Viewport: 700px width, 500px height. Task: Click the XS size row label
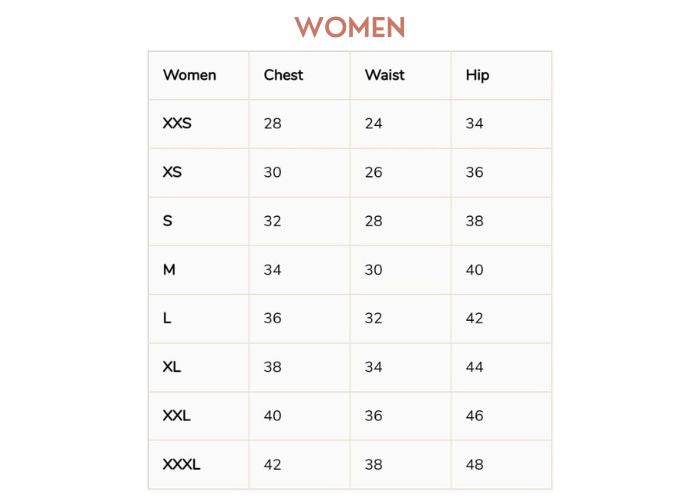pyautogui.click(x=172, y=172)
